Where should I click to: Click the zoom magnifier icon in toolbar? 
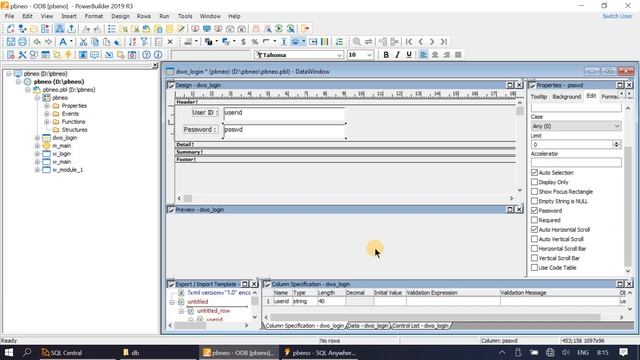point(357,42)
